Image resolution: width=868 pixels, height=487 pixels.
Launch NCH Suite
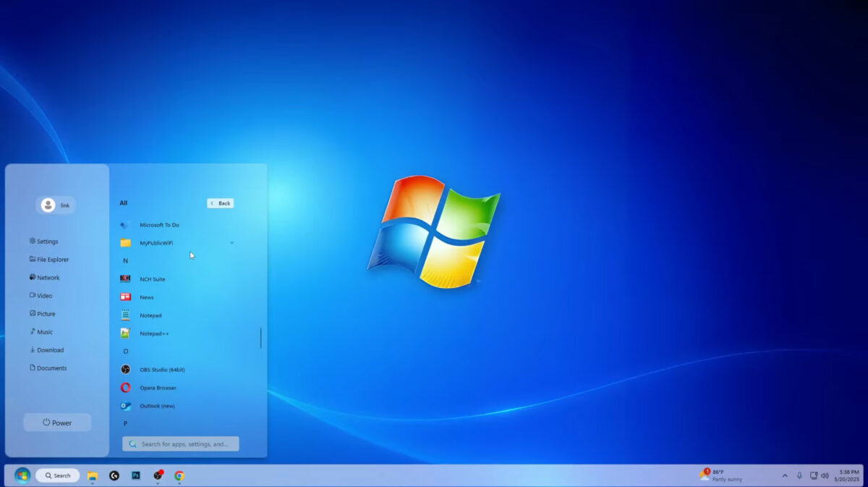pos(153,279)
